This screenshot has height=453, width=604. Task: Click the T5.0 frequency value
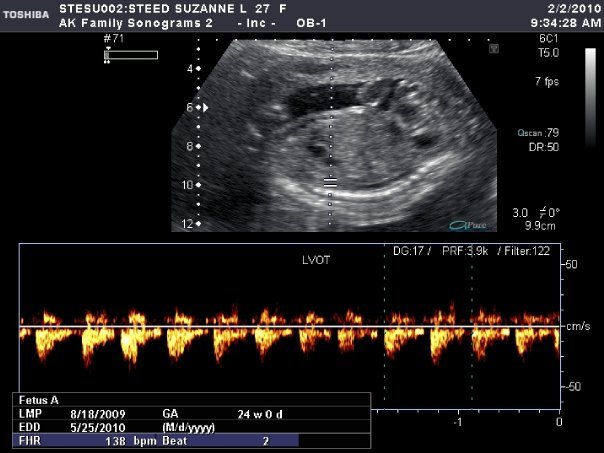(x=548, y=53)
